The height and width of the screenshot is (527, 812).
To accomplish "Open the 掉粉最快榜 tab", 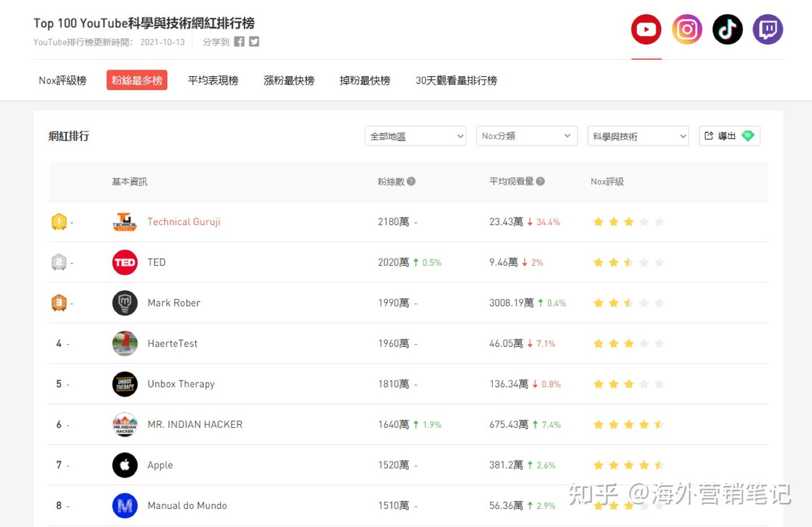I will coord(365,80).
